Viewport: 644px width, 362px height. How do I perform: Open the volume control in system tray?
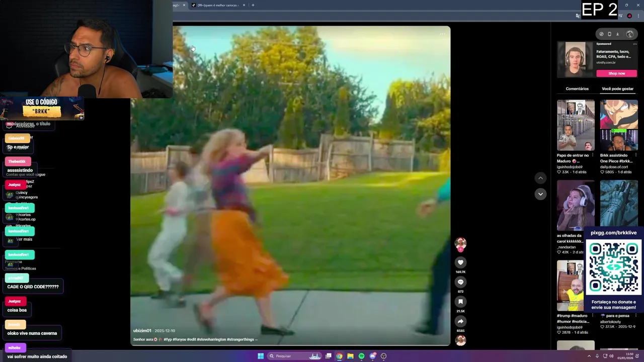[x=611, y=356]
